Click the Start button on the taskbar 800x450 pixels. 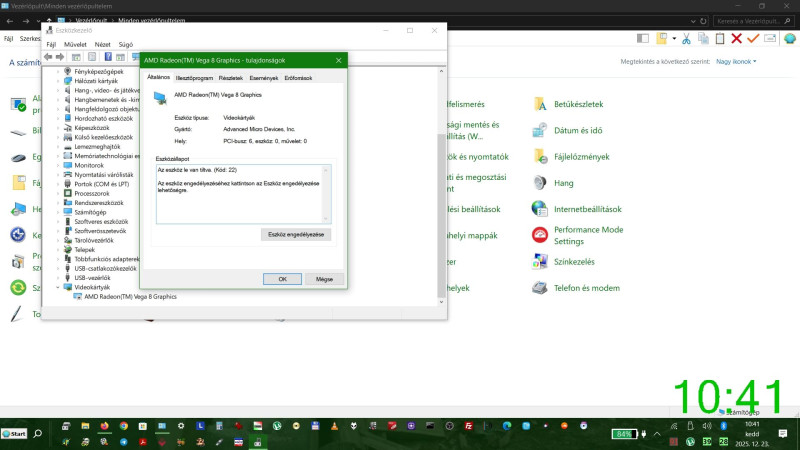[14, 434]
